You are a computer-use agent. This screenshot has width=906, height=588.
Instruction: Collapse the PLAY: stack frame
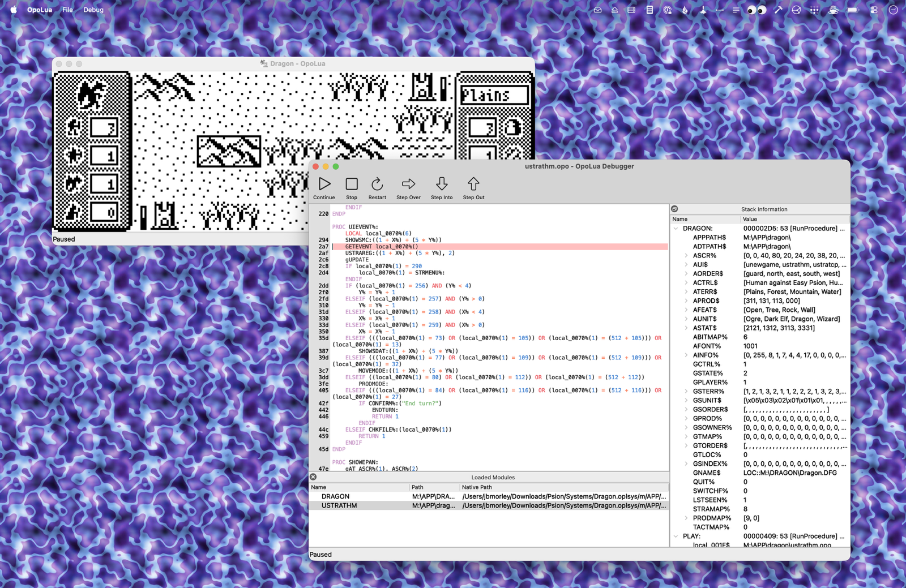tap(676, 537)
